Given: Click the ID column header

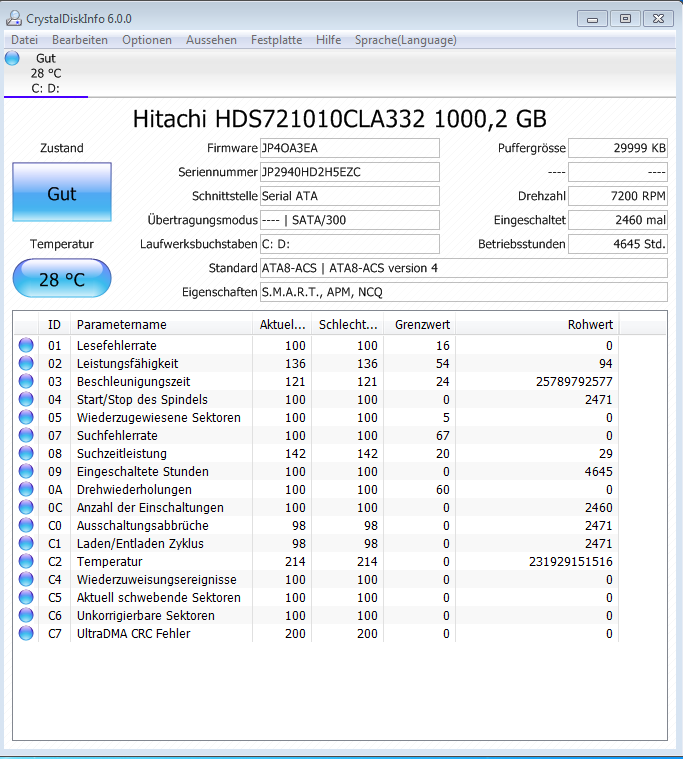Looking at the screenshot, I should [54, 324].
